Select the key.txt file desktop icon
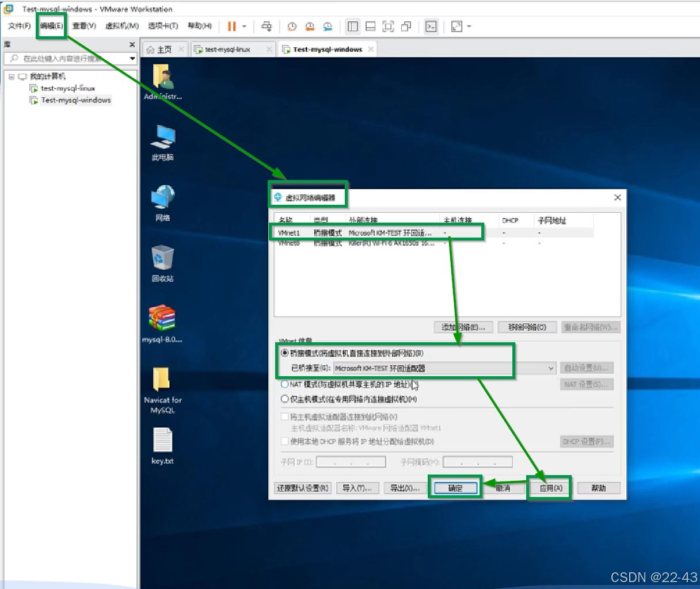700x589 pixels. [x=162, y=446]
